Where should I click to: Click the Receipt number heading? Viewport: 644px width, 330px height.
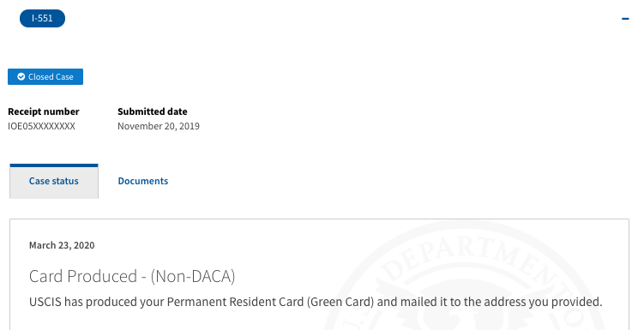pyautogui.click(x=44, y=111)
